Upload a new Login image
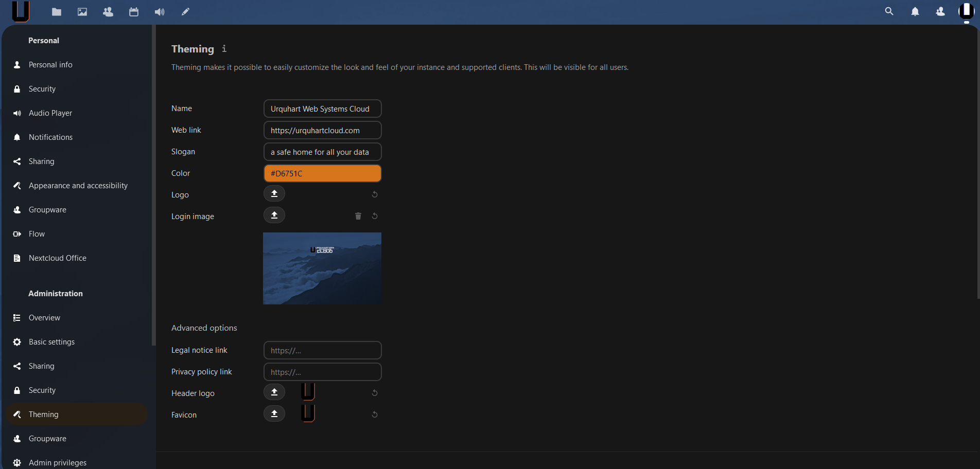This screenshot has width=980, height=469. (274, 215)
